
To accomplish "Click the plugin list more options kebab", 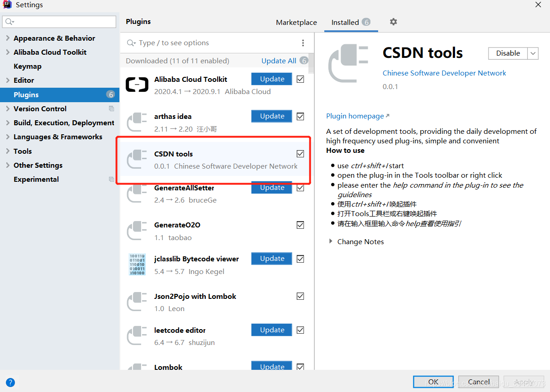I will pos(303,43).
